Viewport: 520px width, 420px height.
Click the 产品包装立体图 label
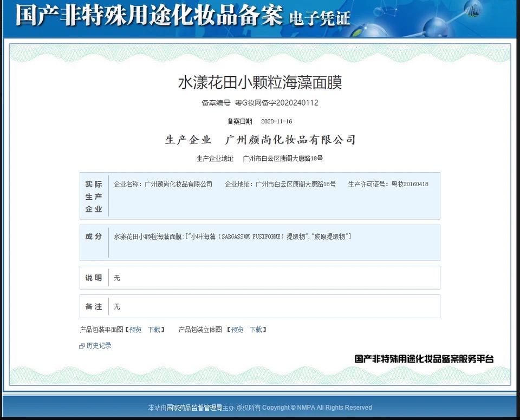(x=200, y=330)
